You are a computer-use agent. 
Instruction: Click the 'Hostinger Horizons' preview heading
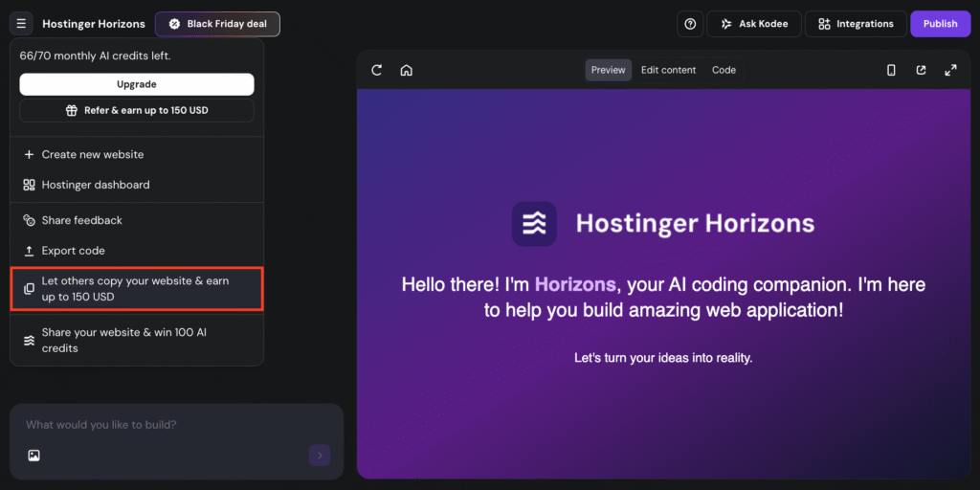pos(695,223)
